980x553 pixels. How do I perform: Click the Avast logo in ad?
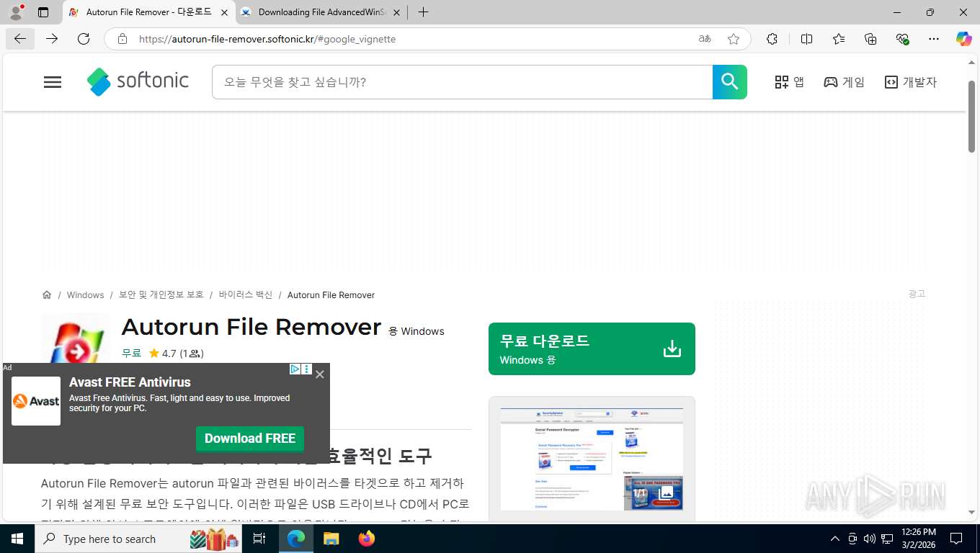[x=36, y=401]
